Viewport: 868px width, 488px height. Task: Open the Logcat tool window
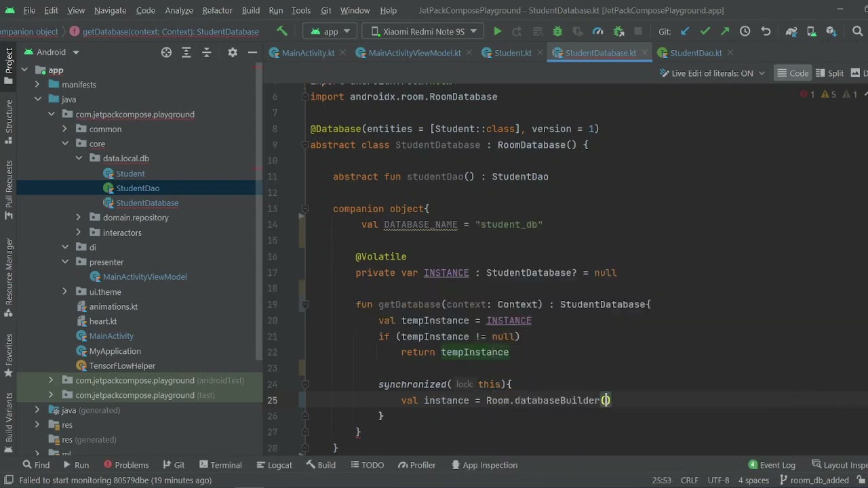click(275, 465)
